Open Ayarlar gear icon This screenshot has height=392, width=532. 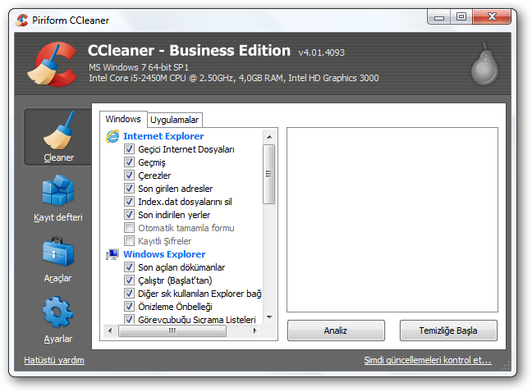click(58, 313)
